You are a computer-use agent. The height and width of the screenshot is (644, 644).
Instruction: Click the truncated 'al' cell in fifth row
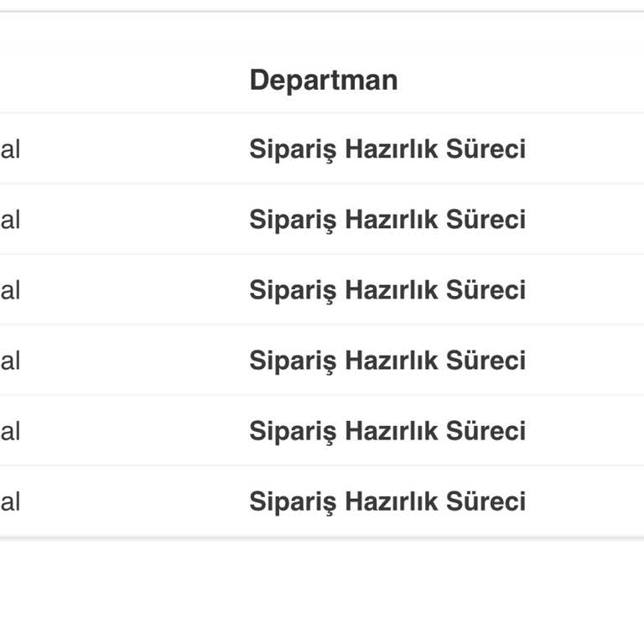(x=10, y=431)
